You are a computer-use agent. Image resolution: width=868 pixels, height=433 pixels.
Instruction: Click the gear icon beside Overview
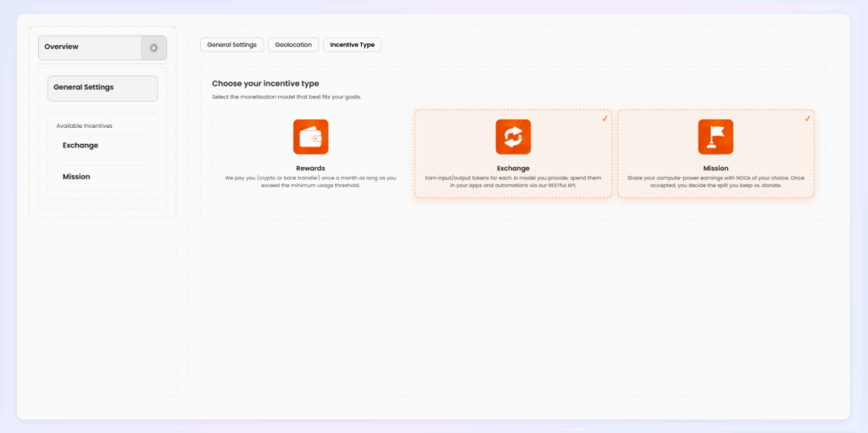(153, 47)
